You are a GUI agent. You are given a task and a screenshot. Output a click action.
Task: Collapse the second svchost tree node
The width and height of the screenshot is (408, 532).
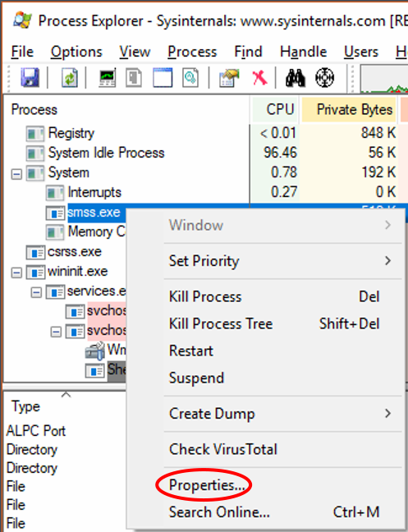click(x=56, y=332)
